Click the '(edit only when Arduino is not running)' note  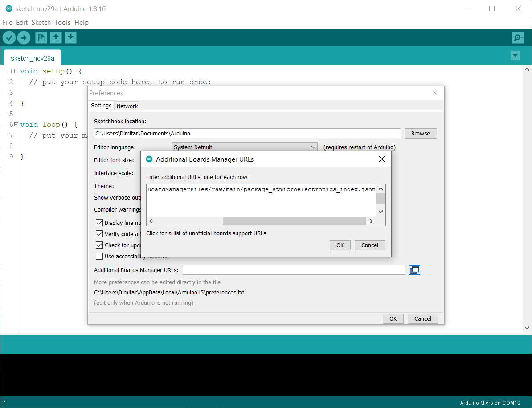[144, 302]
